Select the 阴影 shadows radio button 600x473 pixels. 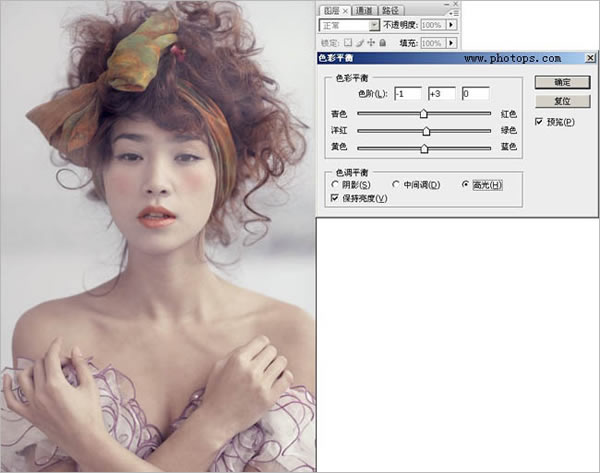point(335,185)
